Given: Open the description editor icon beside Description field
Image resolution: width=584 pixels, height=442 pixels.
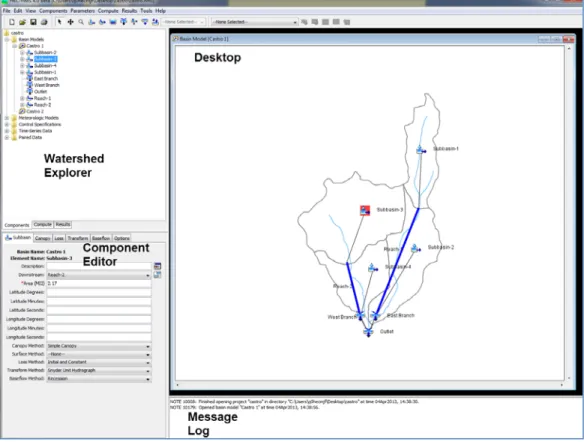Looking at the screenshot, I should (x=158, y=266).
